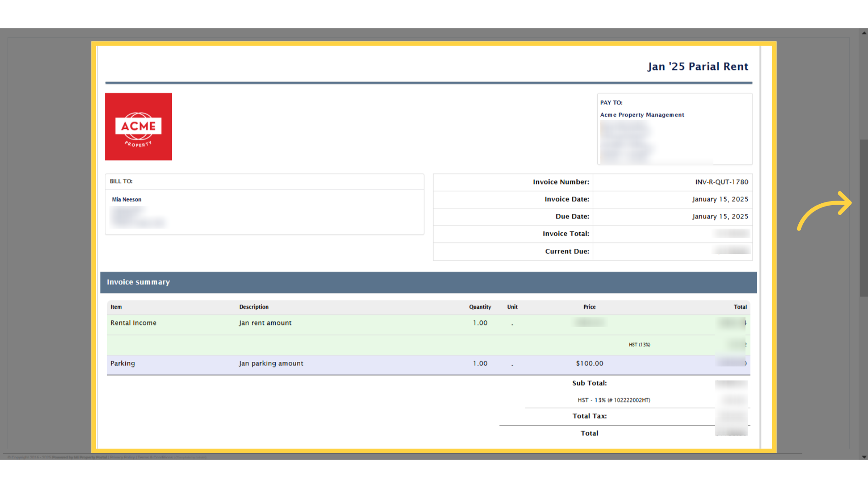
Task: Click invoice number INV-R-QUT-1780
Action: click(722, 182)
